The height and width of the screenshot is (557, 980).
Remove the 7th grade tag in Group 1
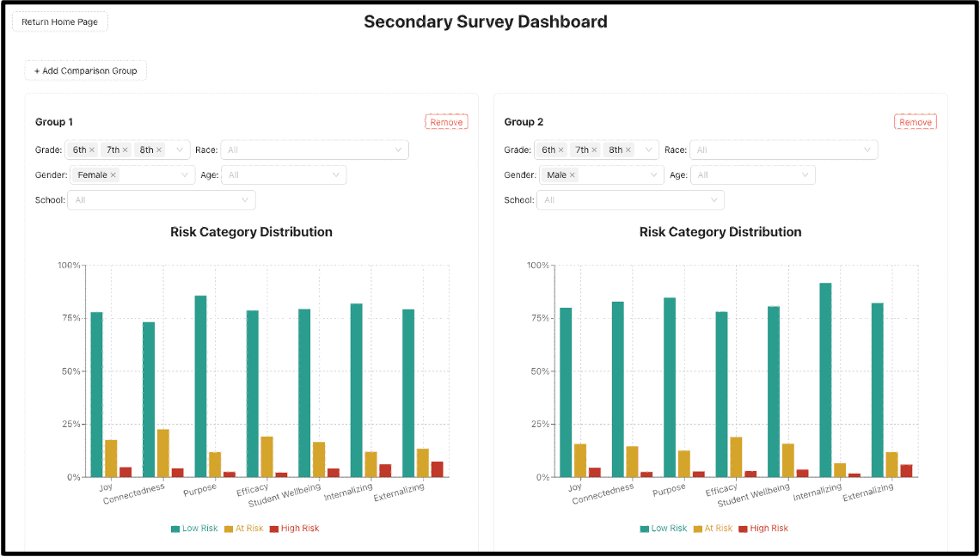point(125,150)
